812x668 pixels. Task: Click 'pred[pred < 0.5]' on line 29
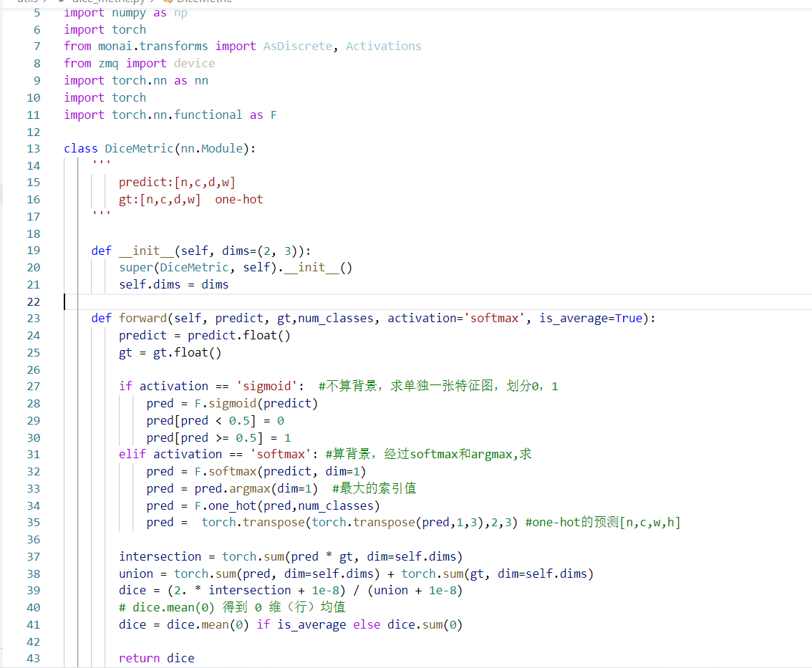(x=201, y=420)
